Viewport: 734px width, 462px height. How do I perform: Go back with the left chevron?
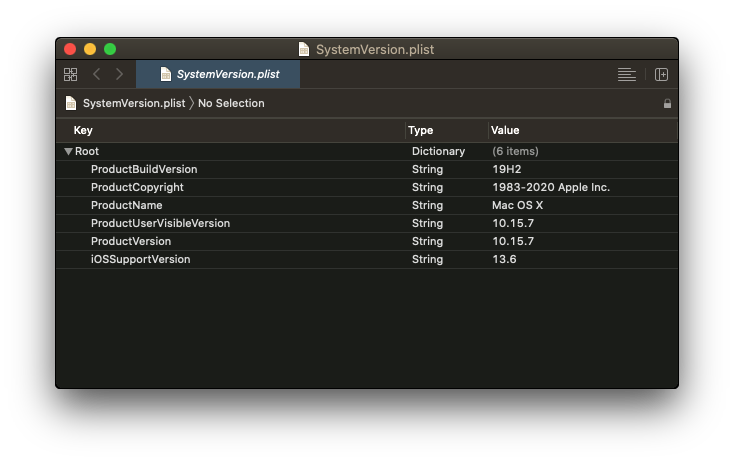click(x=96, y=74)
